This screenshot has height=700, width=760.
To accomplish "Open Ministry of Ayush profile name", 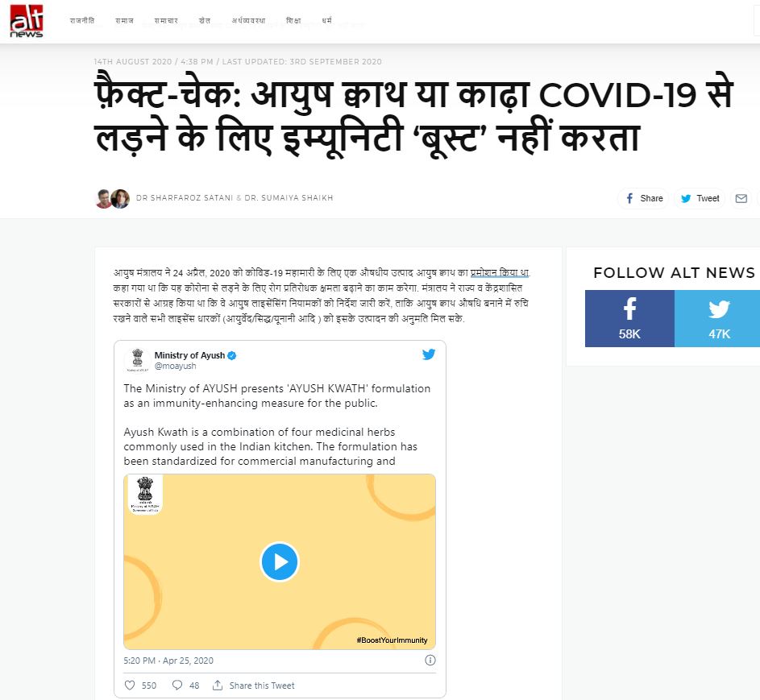I will tap(189, 355).
